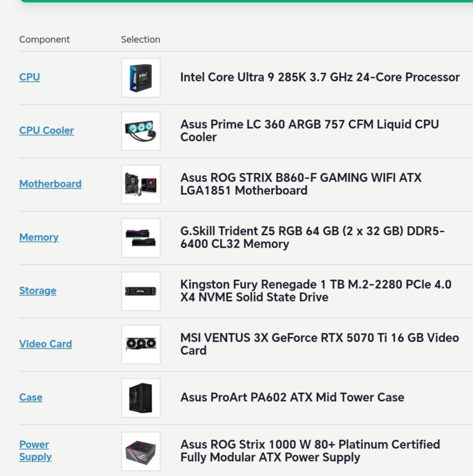Click the Intel Core Ultra 9 box thumbnail
This screenshot has width=473, height=476.
tap(141, 78)
